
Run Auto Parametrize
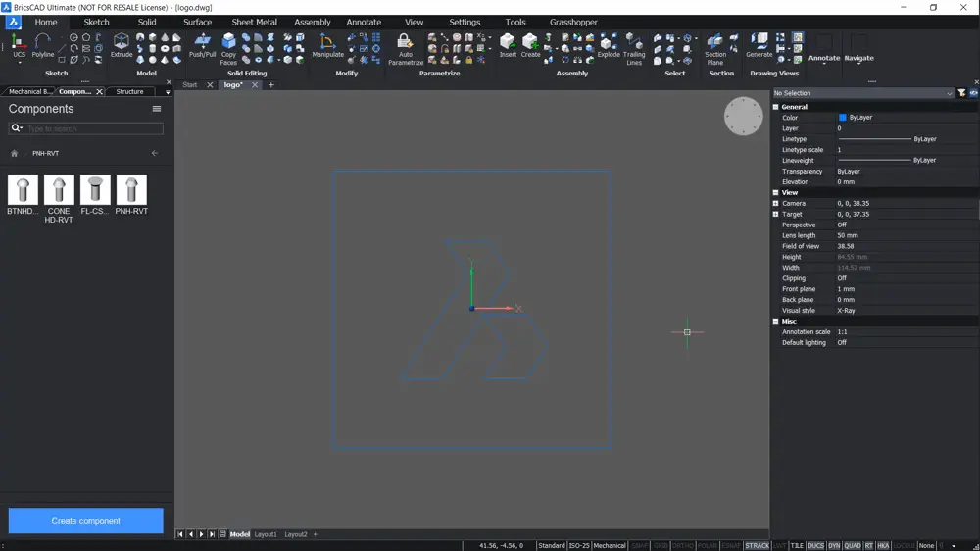[x=405, y=49]
